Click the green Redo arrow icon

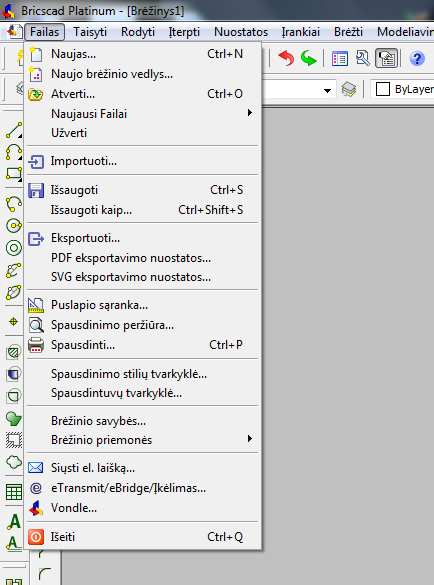[309, 59]
